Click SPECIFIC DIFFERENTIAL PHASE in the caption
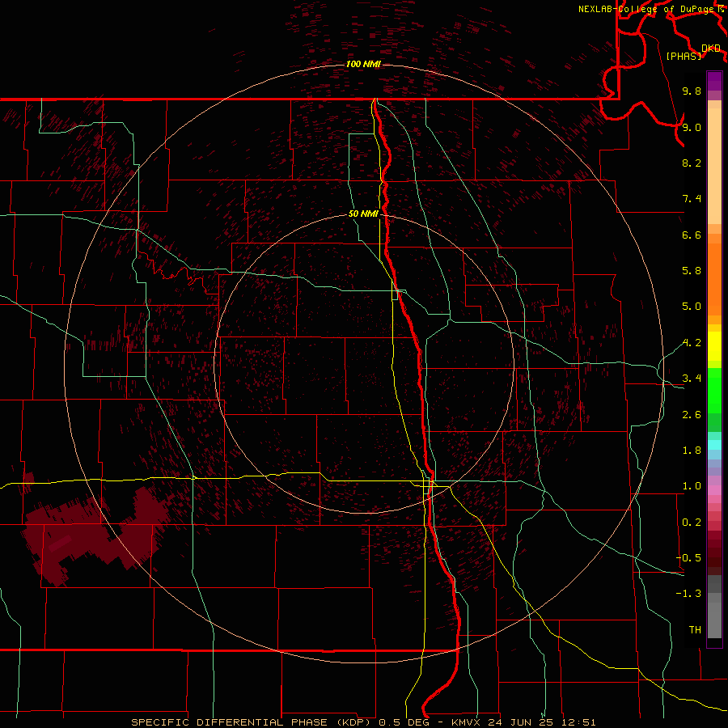This screenshot has height=728, width=728. tap(231, 722)
